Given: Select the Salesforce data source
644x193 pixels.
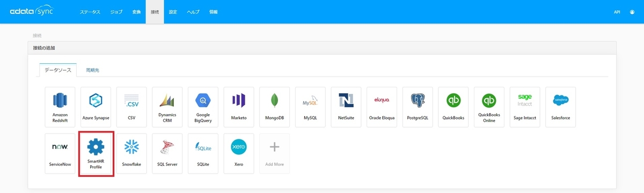Looking at the screenshot, I should pos(561,107).
